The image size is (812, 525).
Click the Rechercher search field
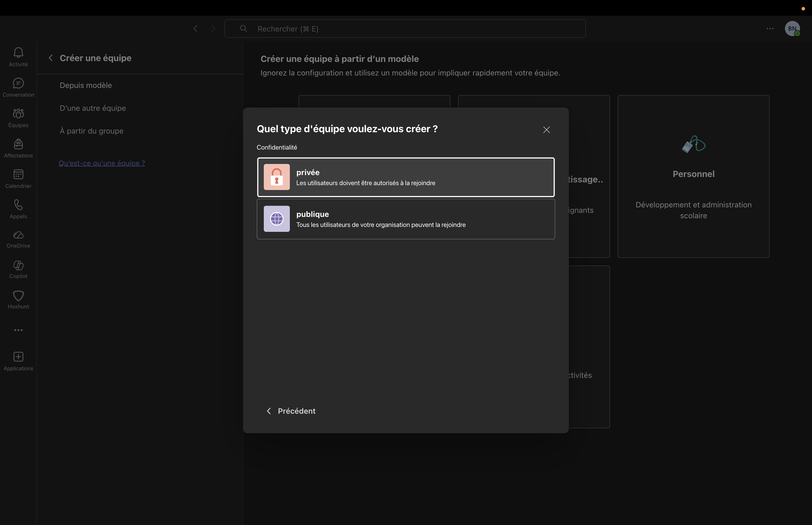tap(405, 29)
